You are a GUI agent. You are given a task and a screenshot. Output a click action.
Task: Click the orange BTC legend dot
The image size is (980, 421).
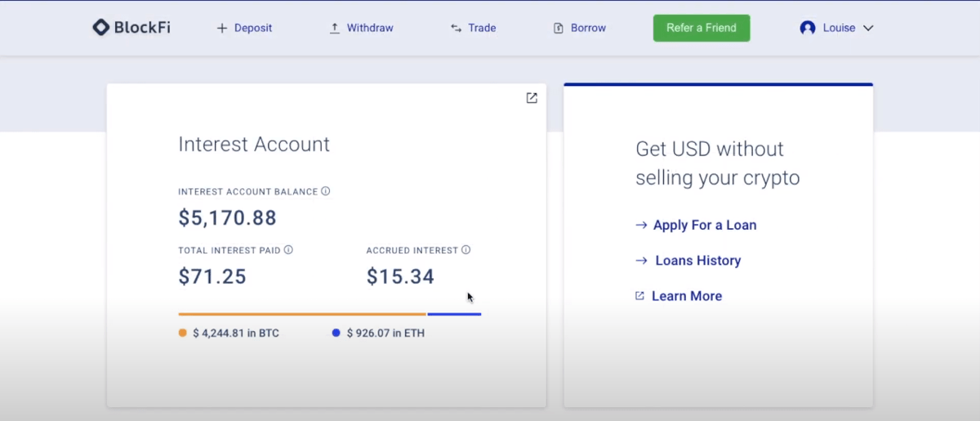pyautogui.click(x=183, y=333)
